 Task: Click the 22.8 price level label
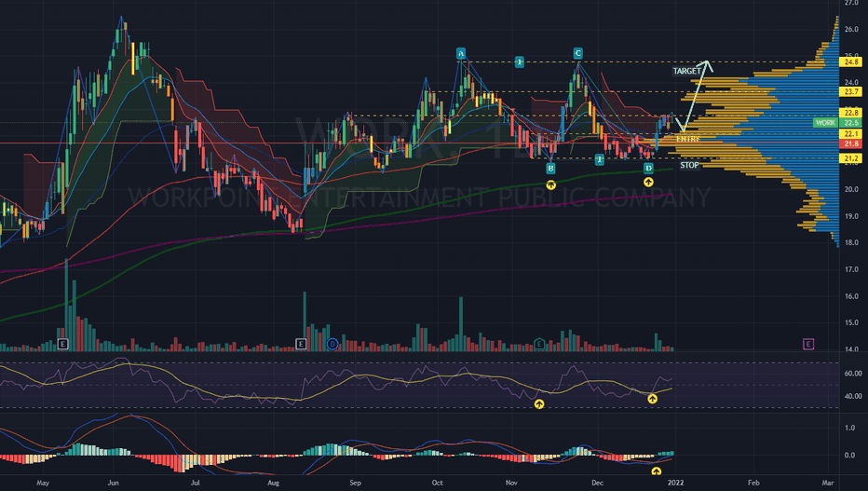point(851,113)
